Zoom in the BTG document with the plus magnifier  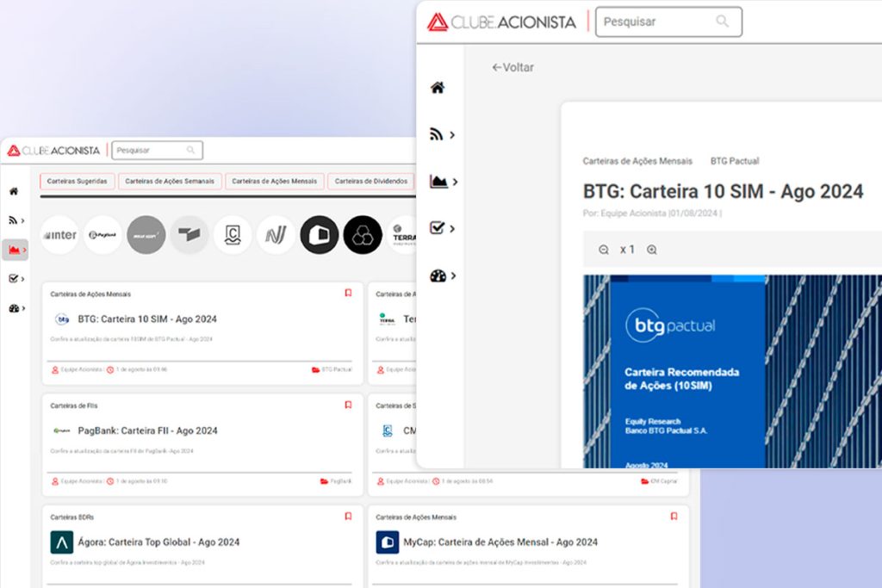(651, 250)
